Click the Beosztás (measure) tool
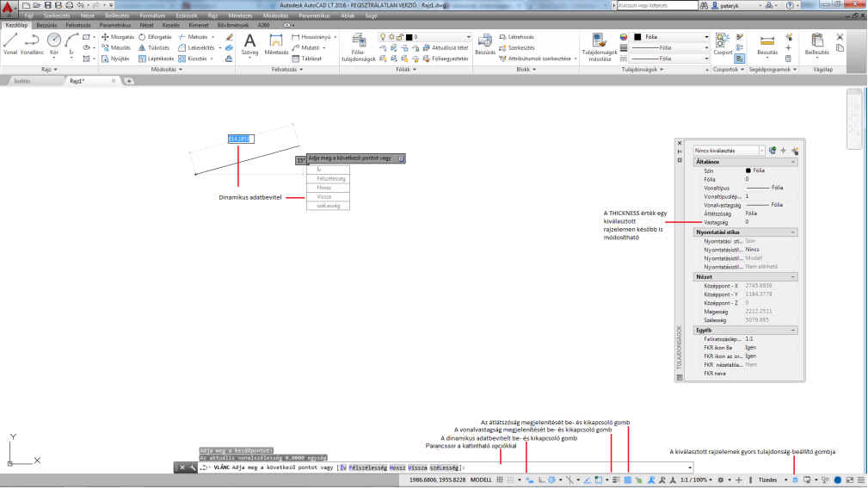This screenshot has width=868, height=489. [x=767, y=44]
